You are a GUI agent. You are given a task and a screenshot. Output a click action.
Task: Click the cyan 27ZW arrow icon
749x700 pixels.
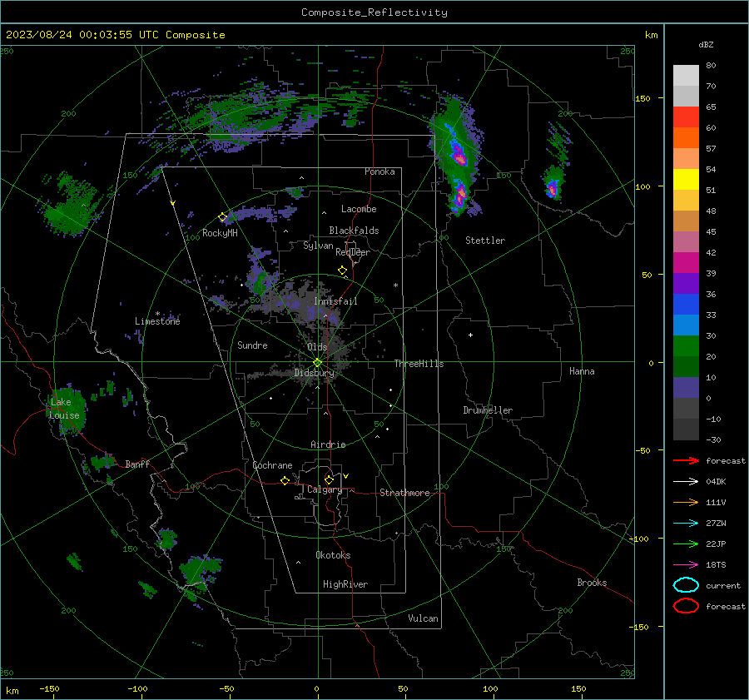[x=686, y=524]
